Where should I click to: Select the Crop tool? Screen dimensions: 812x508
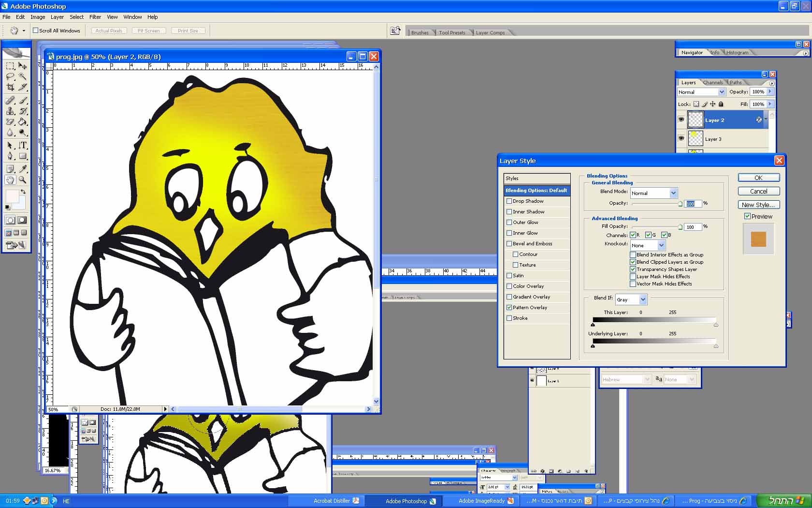click(10, 87)
